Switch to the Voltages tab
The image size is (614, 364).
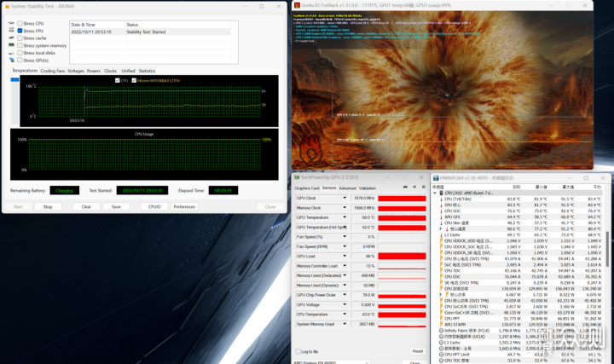76,71
